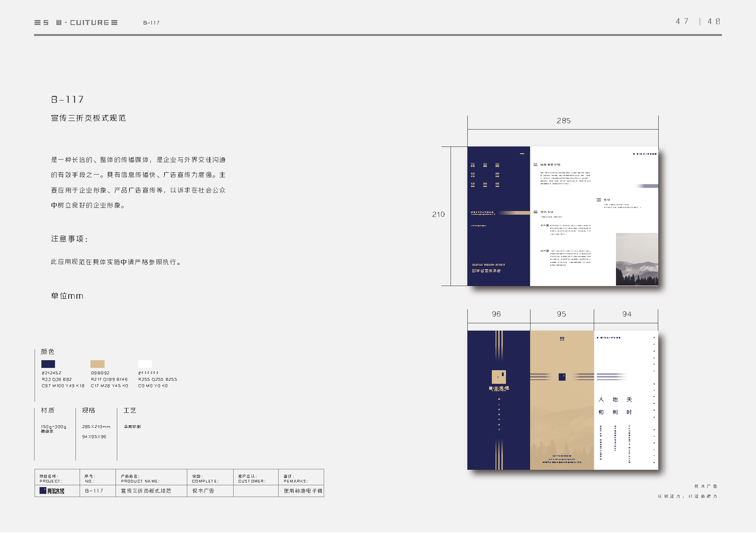Click the '工艺' section label

[130, 410]
